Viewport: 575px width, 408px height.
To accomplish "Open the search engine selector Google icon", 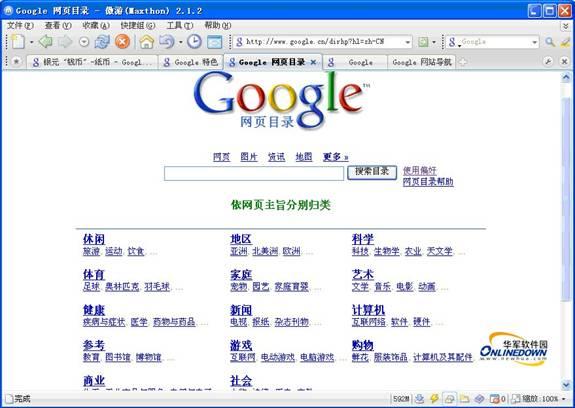I will 454,42.
